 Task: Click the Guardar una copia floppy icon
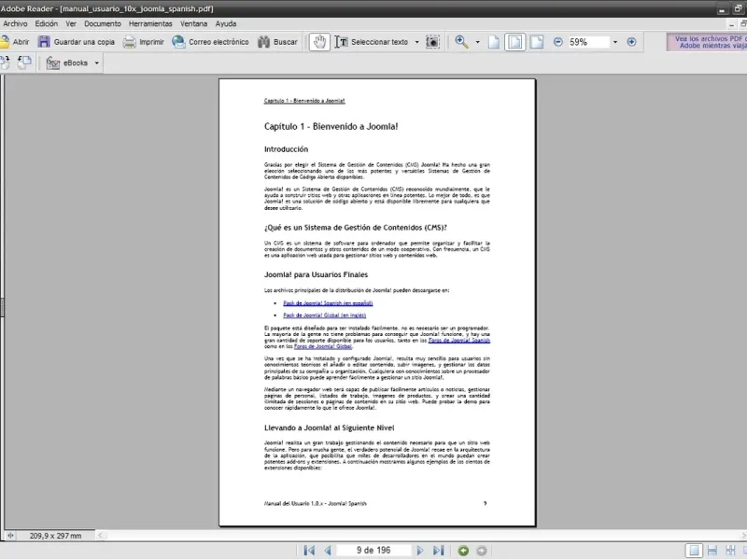[44, 42]
